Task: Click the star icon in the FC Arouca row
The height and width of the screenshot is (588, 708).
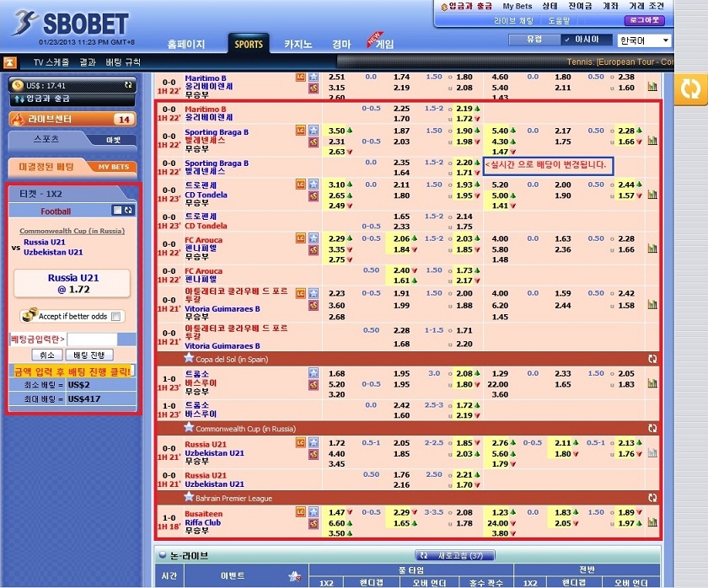Action: tap(314, 238)
